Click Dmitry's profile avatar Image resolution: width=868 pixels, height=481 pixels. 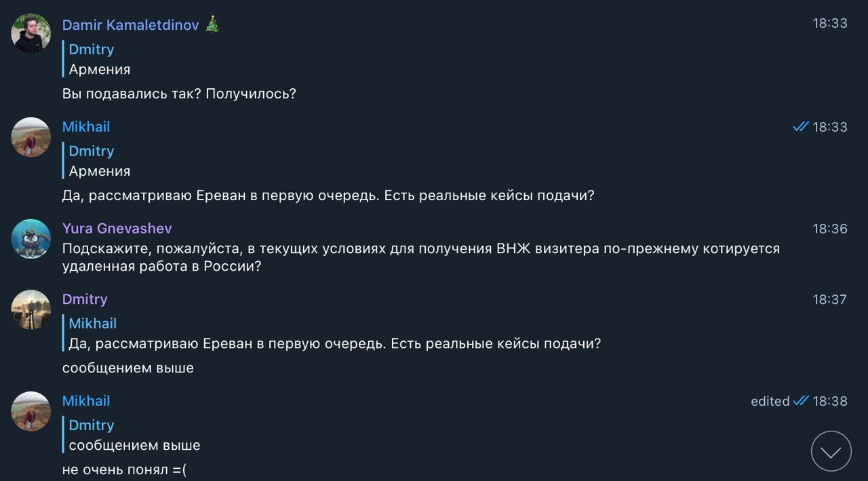pos(31,309)
